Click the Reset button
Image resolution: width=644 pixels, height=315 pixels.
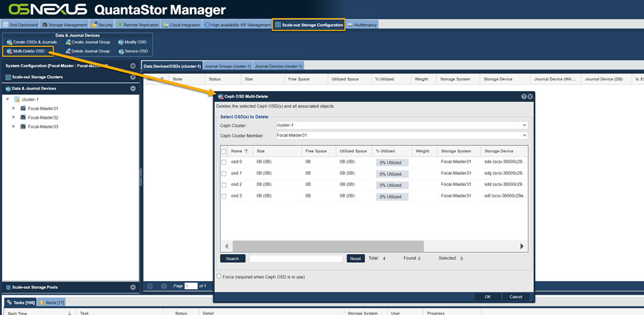click(x=356, y=259)
